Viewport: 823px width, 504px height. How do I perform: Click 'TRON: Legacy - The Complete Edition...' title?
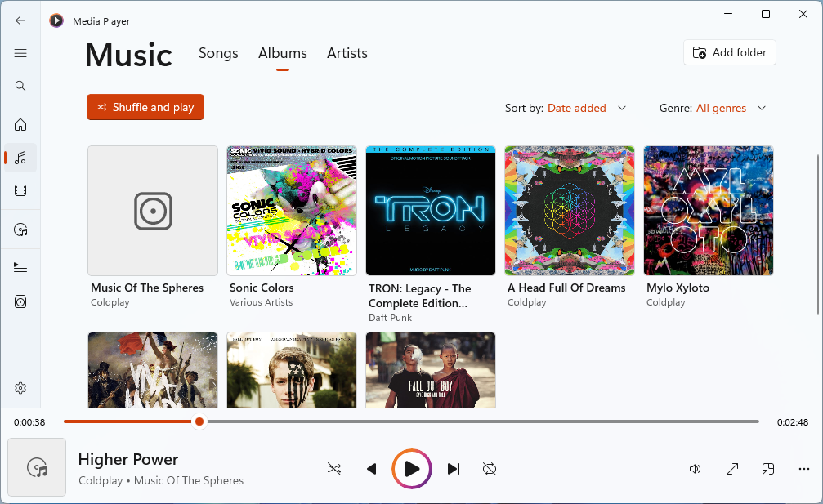420,296
